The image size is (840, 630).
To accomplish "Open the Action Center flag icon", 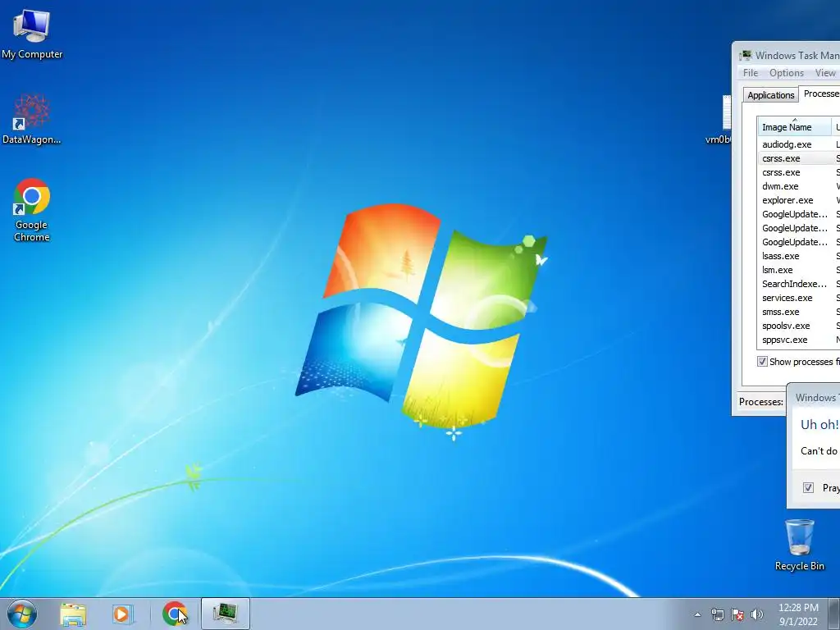I will pyautogui.click(x=737, y=614).
